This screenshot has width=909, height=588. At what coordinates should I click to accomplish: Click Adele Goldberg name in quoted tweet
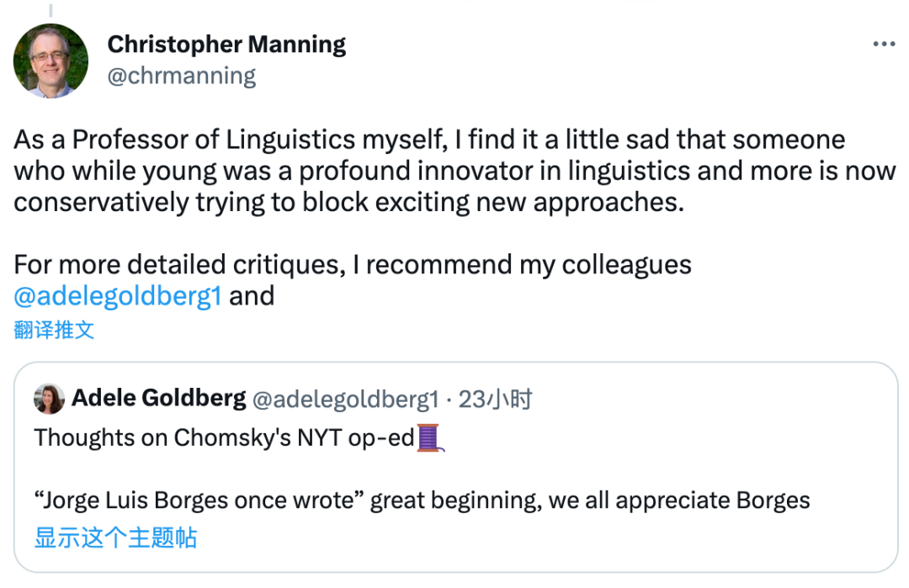click(159, 398)
